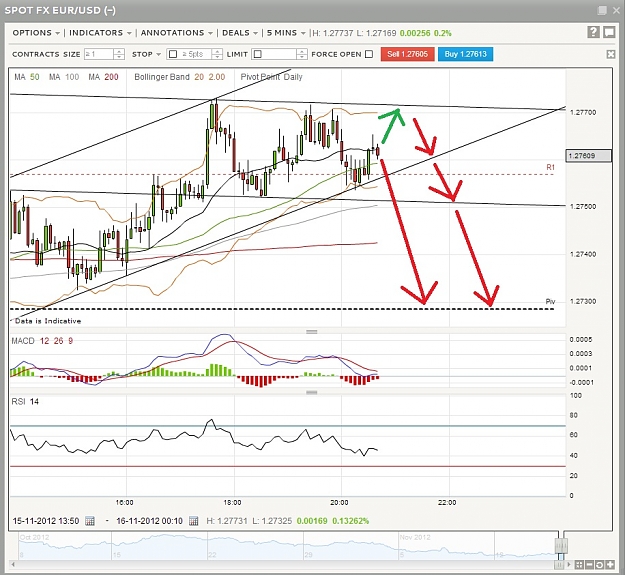
Task: Click the detach chart window icon
Action: [x=609, y=32]
